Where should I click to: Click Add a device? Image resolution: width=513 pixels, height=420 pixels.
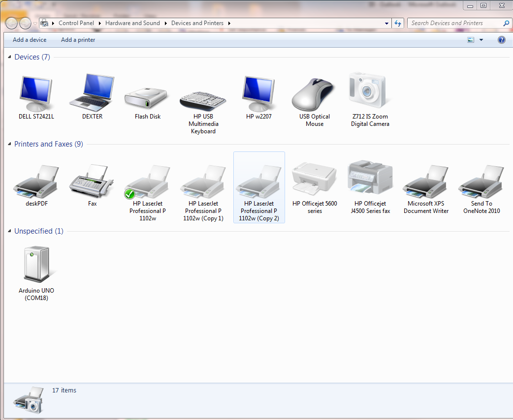point(30,40)
